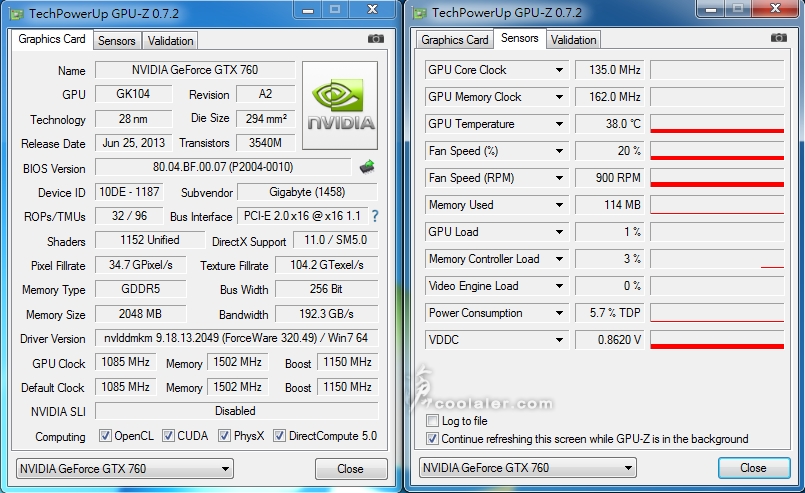Viewport: 805px width, 493px height.
Task: Open GPU selector dropdown in Sensors window
Action: [x=528, y=467]
